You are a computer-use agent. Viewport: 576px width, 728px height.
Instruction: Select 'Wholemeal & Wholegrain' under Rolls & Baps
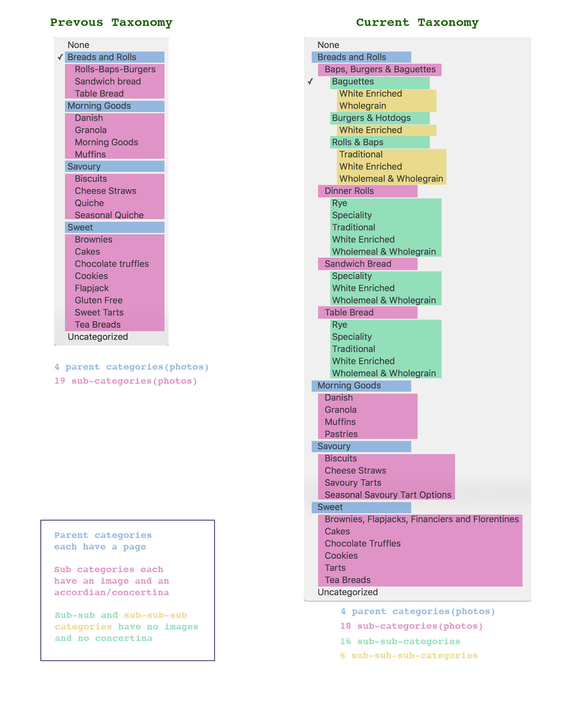[x=391, y=178]
